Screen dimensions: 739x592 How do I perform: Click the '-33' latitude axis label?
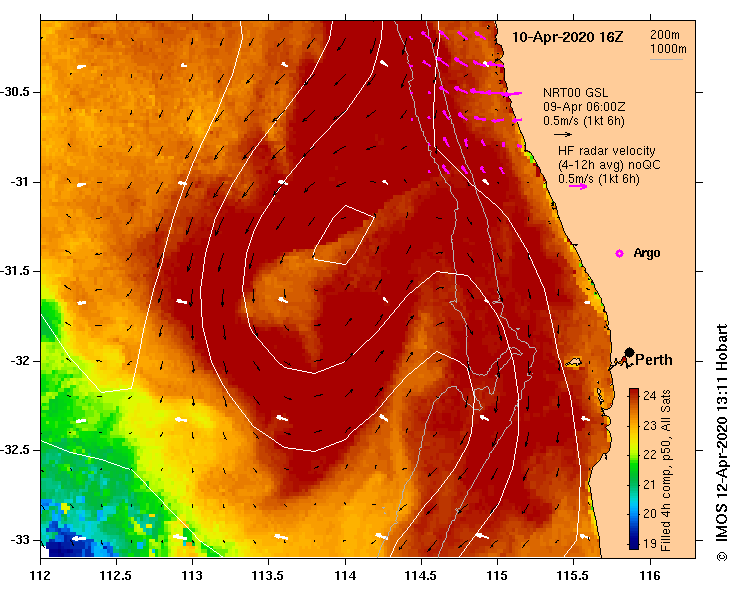pyautogui.click(x=20, y=540)
